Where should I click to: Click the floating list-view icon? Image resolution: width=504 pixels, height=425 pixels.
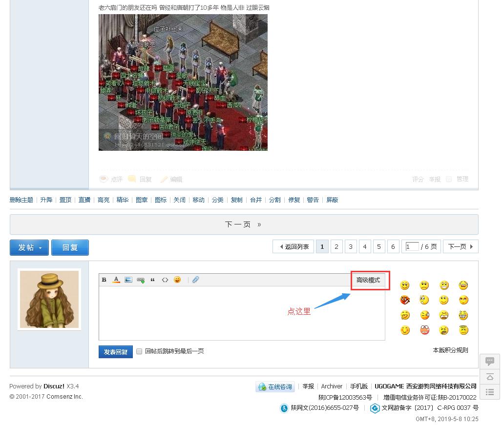(x=489, y=392)
